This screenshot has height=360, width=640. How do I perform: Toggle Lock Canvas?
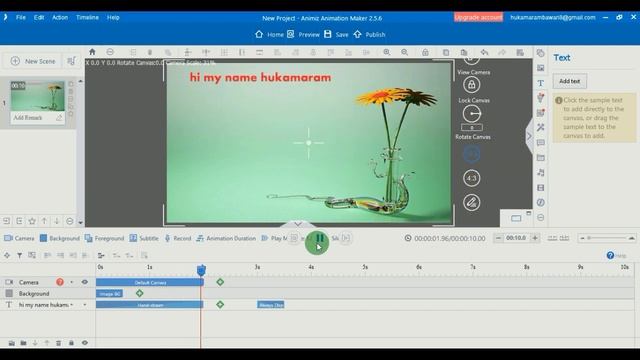click(471, 85)
